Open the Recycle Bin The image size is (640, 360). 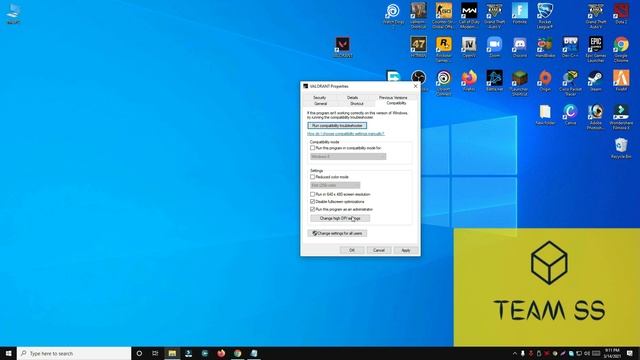(621, 148)
